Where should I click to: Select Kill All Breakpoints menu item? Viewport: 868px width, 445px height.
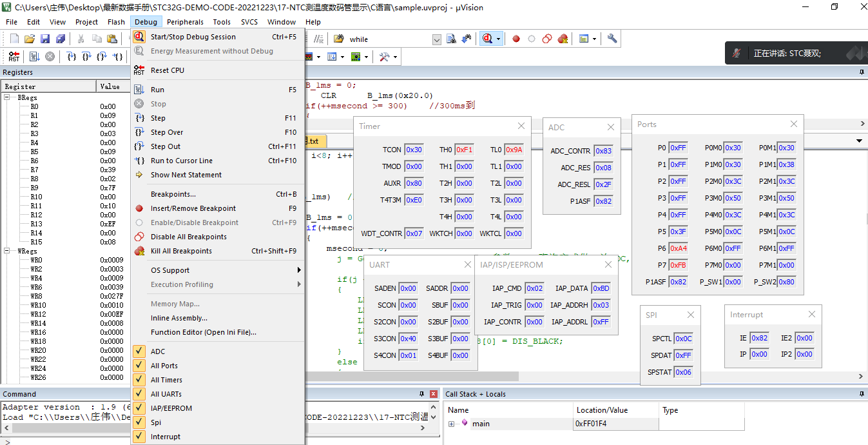pos(218,251)
